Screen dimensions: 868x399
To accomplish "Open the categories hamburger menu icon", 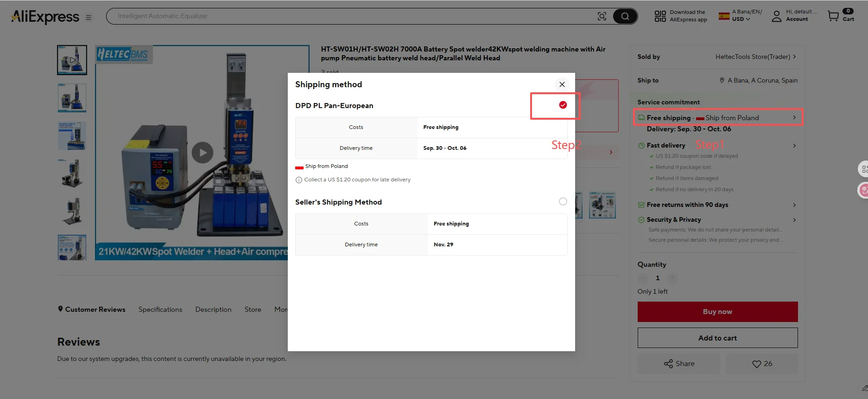I will pos(89,18).
